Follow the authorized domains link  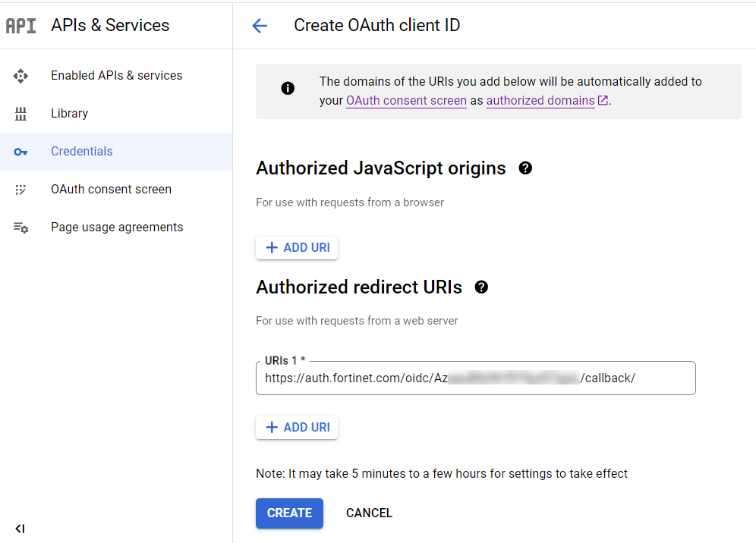(540, 100)
